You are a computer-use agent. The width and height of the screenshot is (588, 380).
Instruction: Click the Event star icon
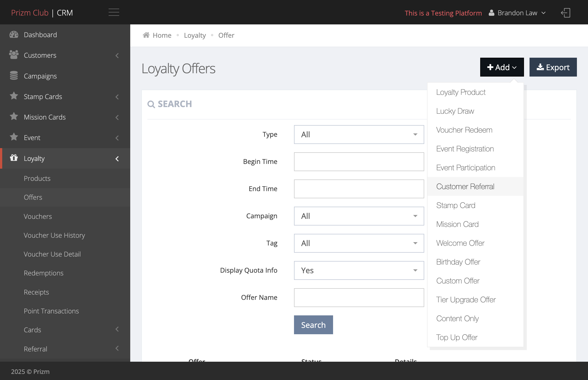14,137
